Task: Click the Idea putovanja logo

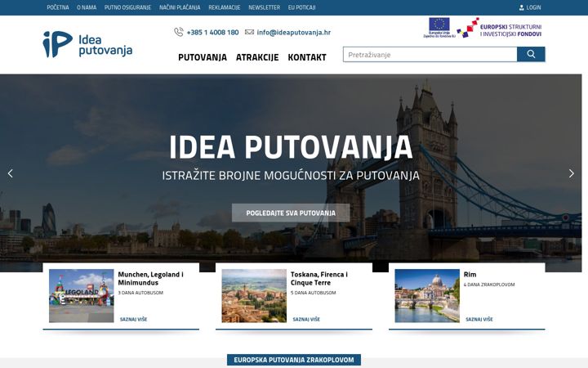Action: (87, 44)
